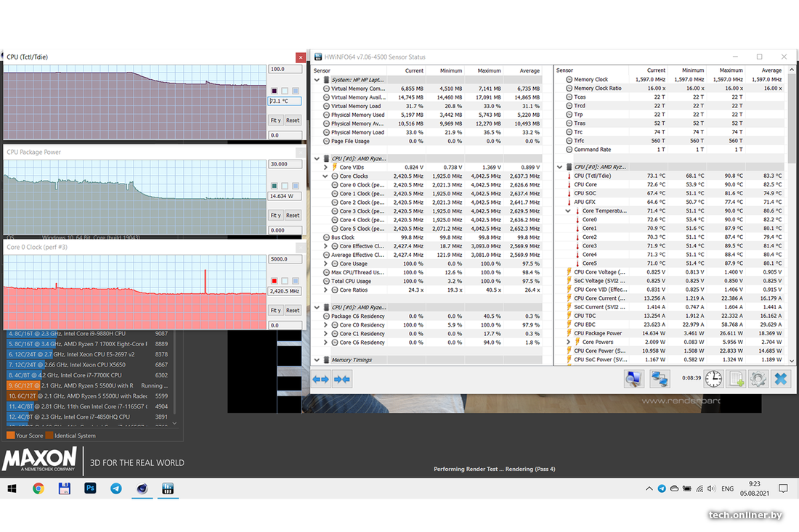Click dark purple swatch in CPU Tctl/Tdie graph
This screenshot has width=799, height=532.
[x=274, y=91]
